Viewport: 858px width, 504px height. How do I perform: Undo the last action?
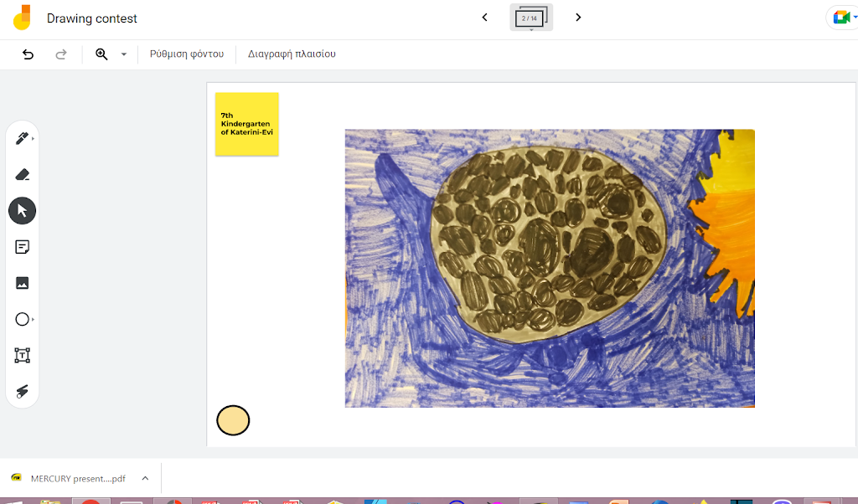(28, 54)
